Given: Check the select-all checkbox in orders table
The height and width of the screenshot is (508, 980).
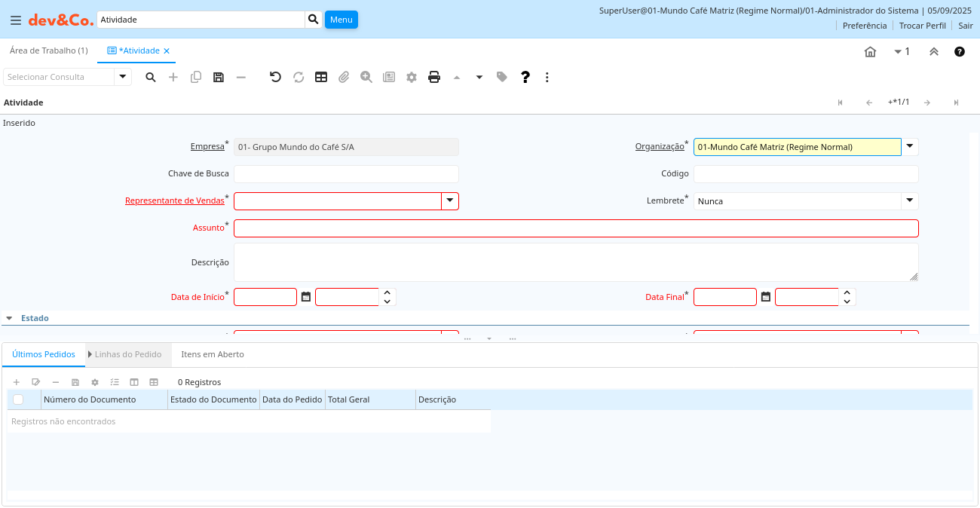Looking at the screenshot, I should (x=18, y=399).
